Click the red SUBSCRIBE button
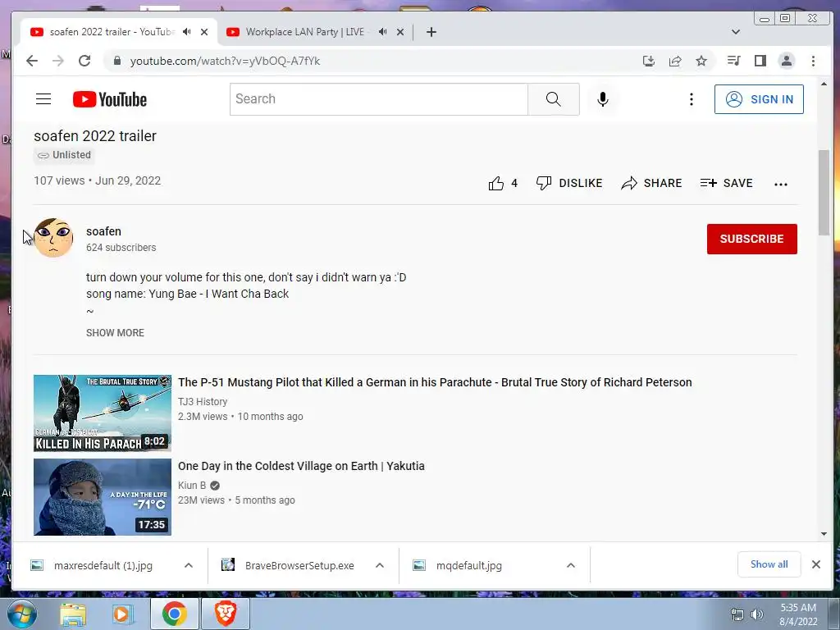The height and width of the screenshot is (630, 840). pyautogui.click(x=751, y=239)
